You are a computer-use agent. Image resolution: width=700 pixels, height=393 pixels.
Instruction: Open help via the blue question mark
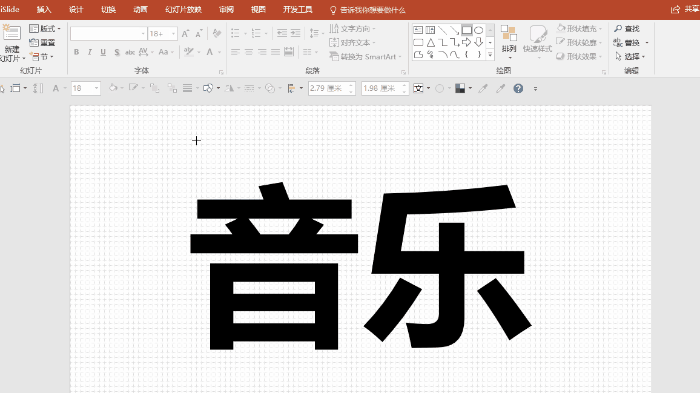[518, 88]
